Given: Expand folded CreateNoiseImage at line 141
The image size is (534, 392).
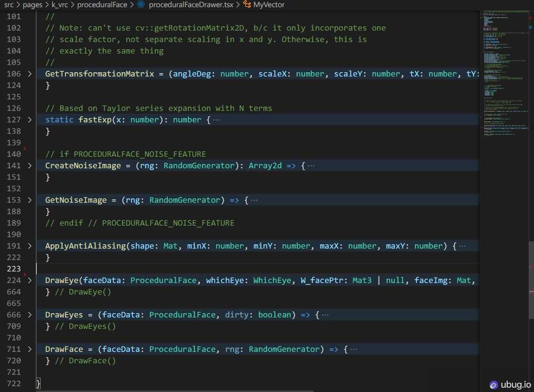Looking at the screenshot, I should click(30, 166).
